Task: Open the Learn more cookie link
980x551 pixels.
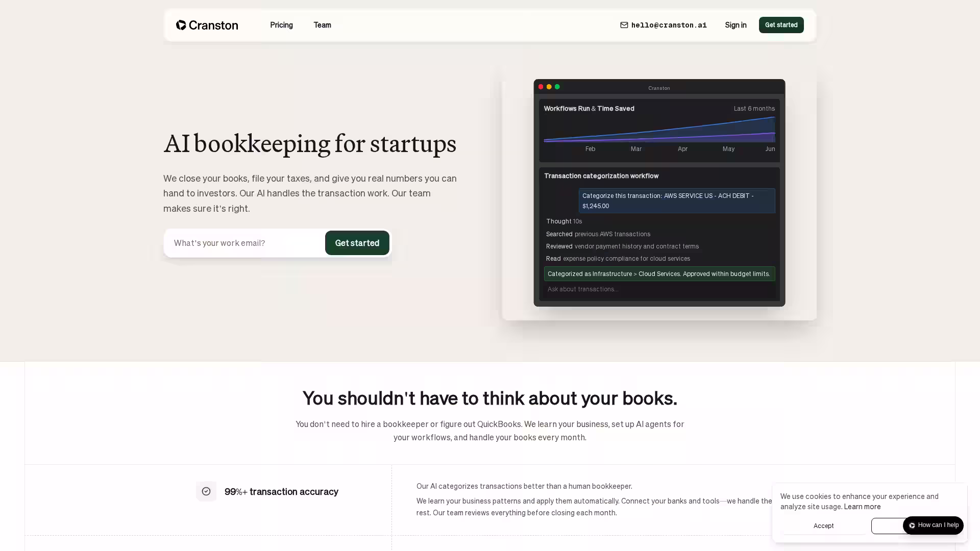Action: tap(862, 507)
